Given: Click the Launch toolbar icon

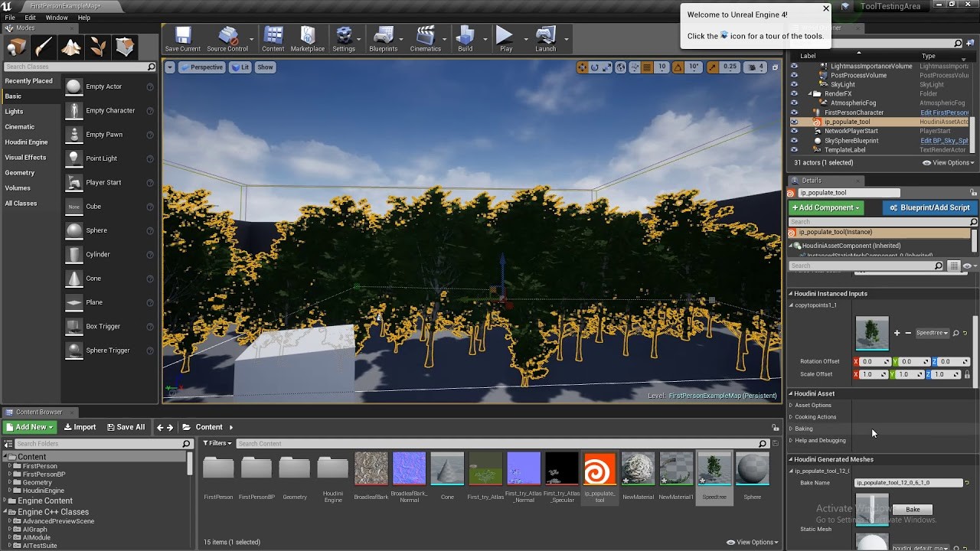Looking at the screenshot, I should tap(545, 38).
